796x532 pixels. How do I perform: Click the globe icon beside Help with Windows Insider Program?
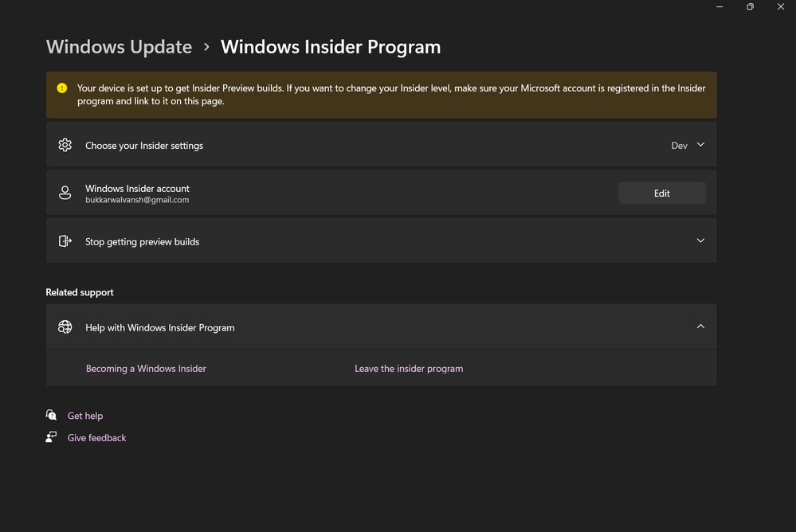pos(65,327)
